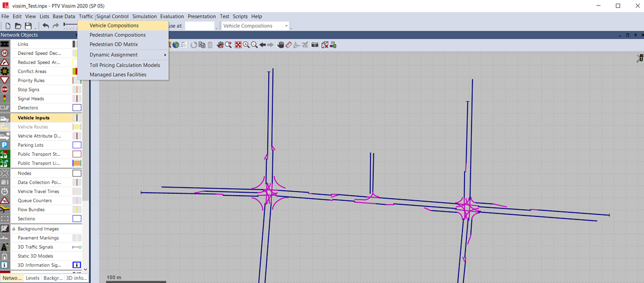Click the Undo arrow icon
This screenshot has height=283, width=644.
(x=46, y=26)
